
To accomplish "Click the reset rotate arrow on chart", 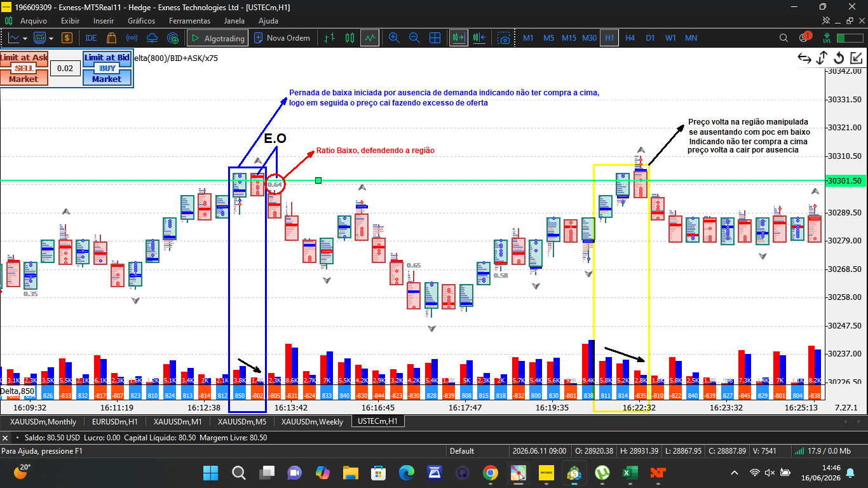I will (839, 58).
